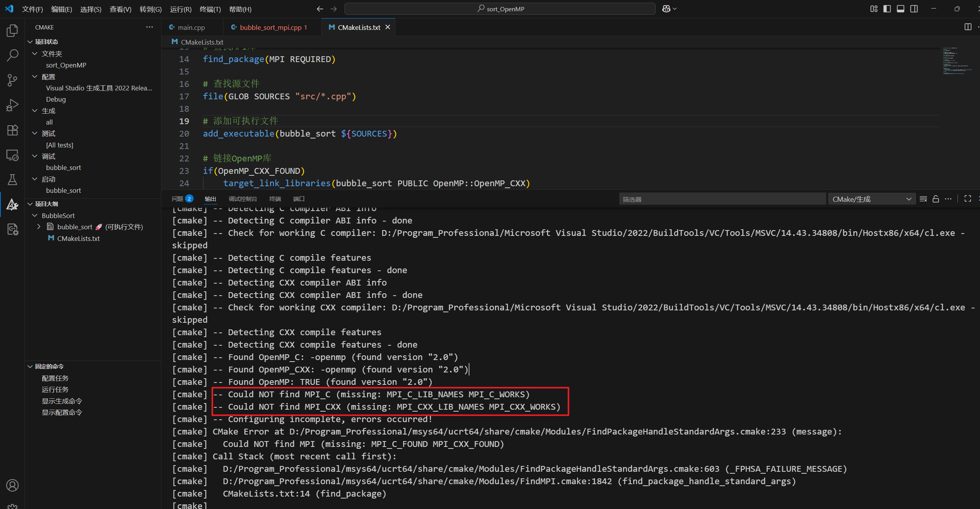The image size is (980, 509).
Task: Open the Search view in activity bar
Action: click(12, 55)
